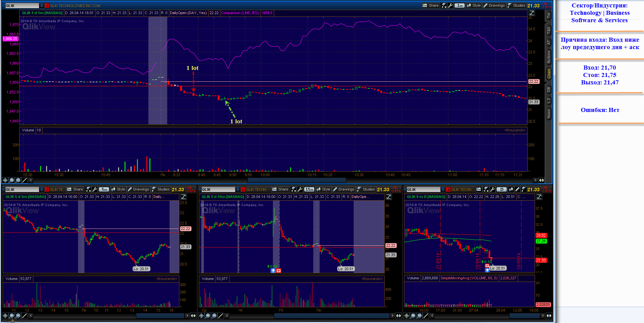Screen dimensions: 644x323
Task: Click Drawings button in the top chart
Action: click(494, 5)
